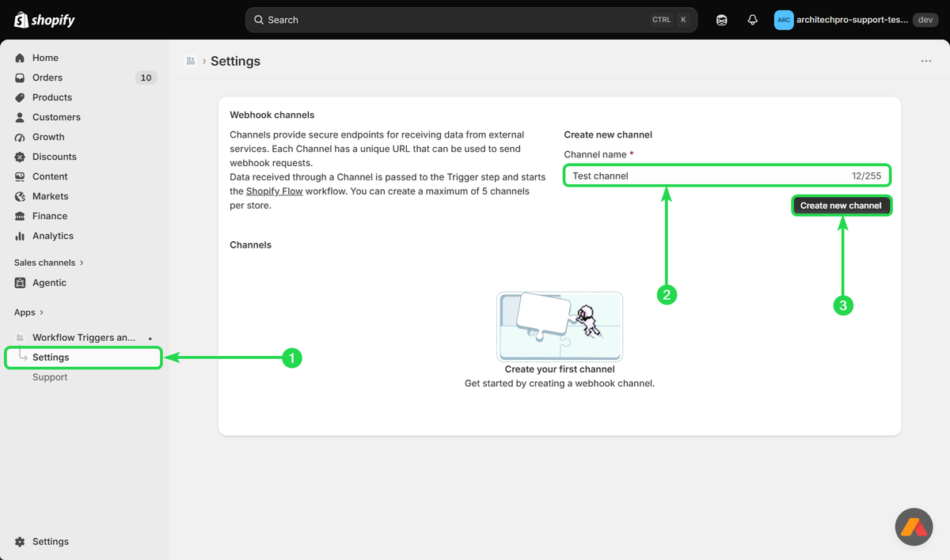Open the Markets globe icon
950x560 pixels.
click(20, 196)
